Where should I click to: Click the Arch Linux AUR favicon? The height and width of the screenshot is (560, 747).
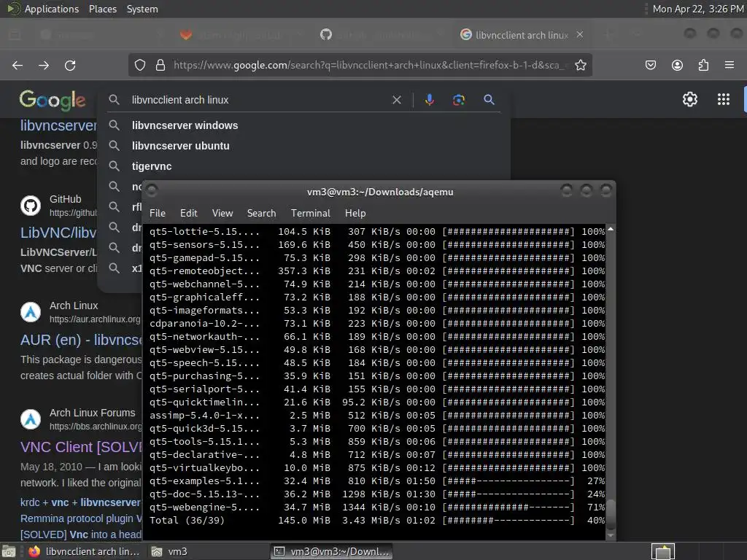pyautogui.click(x=31, y=312)
